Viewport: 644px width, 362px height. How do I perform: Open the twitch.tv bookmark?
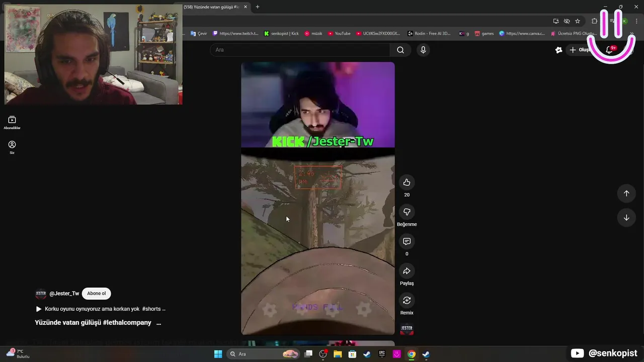pos(235,34)
